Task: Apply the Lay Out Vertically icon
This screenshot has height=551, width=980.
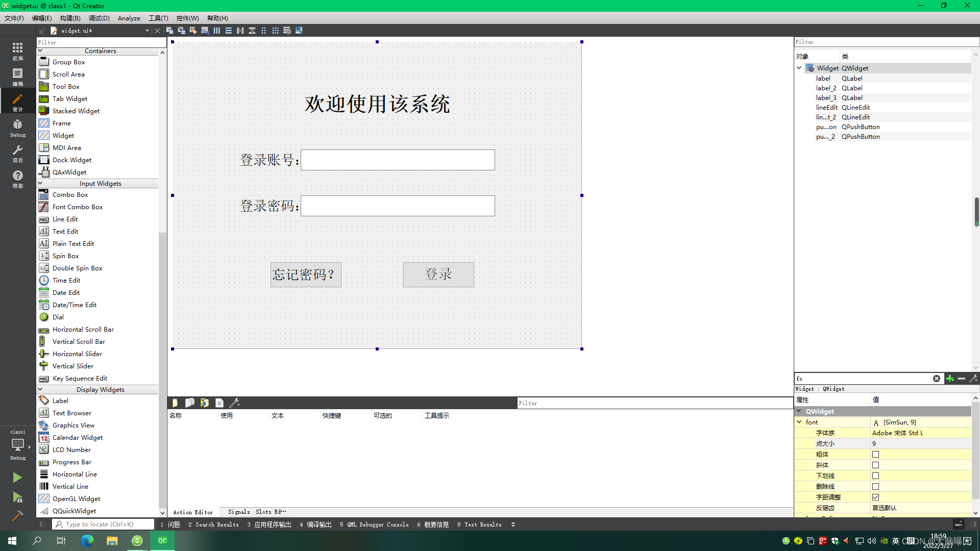Action: tap(229, 30)
